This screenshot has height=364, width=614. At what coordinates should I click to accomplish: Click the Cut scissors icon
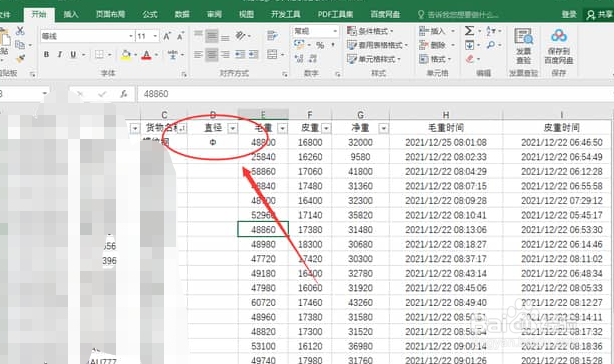click(20, 31)
